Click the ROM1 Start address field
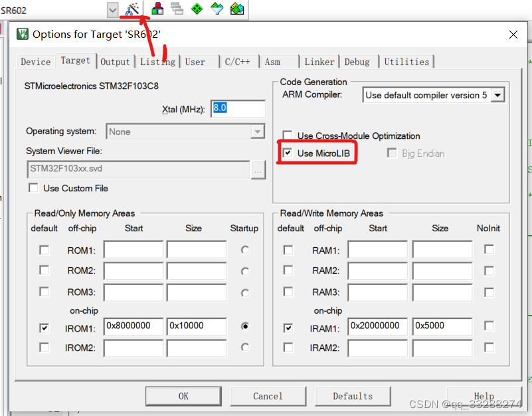532x416 pixels. coord(133,250)
